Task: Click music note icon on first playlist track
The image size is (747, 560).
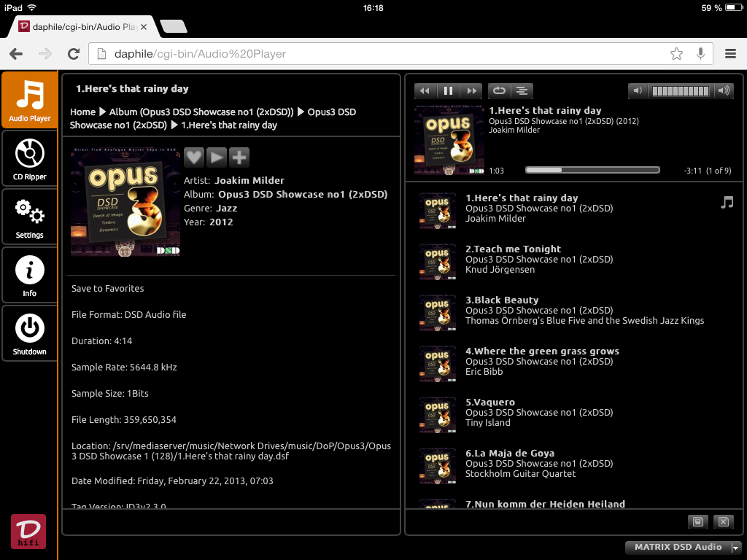Action: (x=727, y=203)
